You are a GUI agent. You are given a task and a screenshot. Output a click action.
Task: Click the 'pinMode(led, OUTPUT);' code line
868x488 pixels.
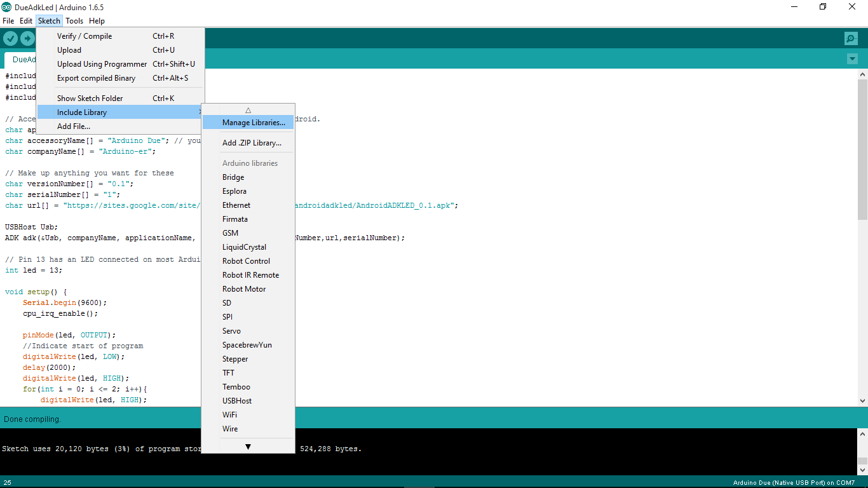[69, 335]
